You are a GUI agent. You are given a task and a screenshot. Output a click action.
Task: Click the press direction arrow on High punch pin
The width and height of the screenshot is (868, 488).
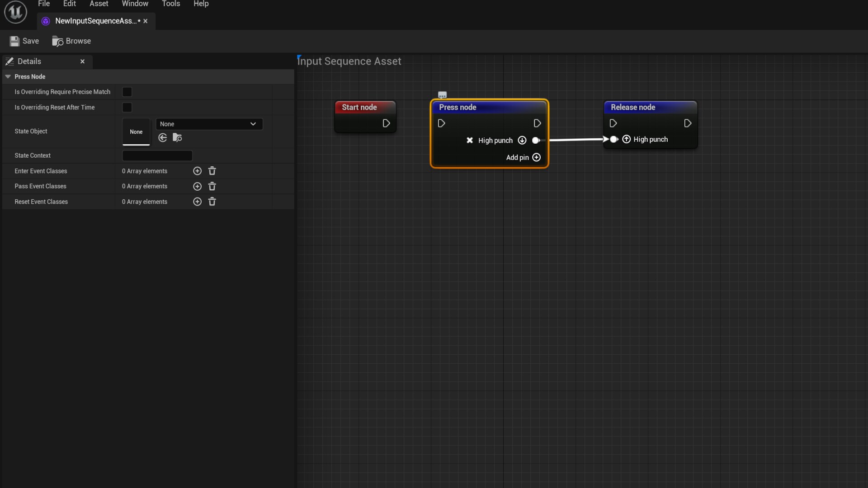coord(522,141)
